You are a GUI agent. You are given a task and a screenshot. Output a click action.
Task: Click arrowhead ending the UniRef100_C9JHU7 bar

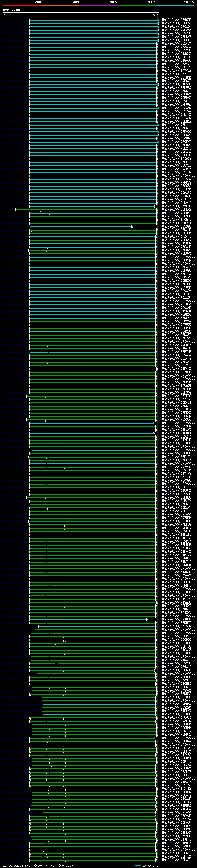(x=147, y=620)
